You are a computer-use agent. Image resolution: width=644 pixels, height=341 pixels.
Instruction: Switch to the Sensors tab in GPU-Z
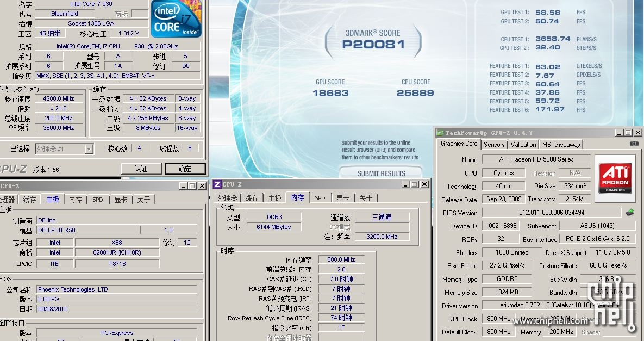click(x=493, y=144)
